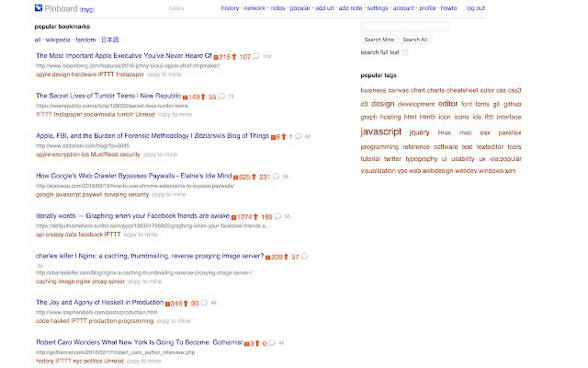Select the typography popular tag

point(422,159)
